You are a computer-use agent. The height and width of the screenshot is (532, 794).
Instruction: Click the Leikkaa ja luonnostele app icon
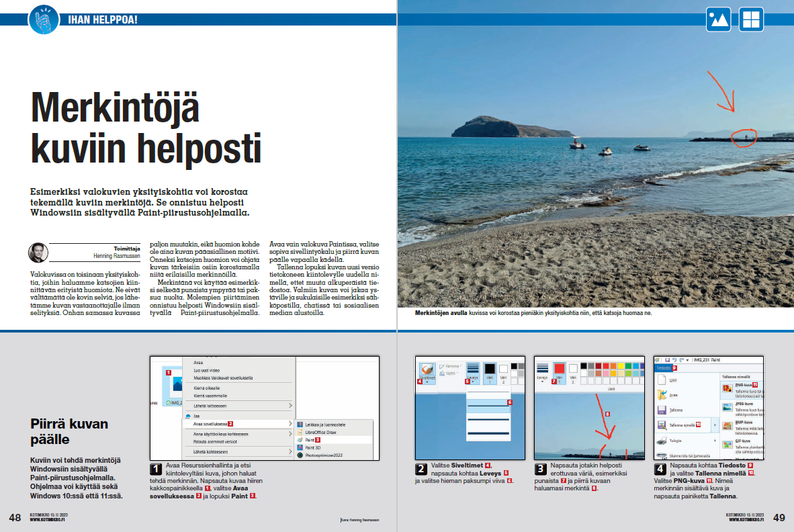(300, 425)
